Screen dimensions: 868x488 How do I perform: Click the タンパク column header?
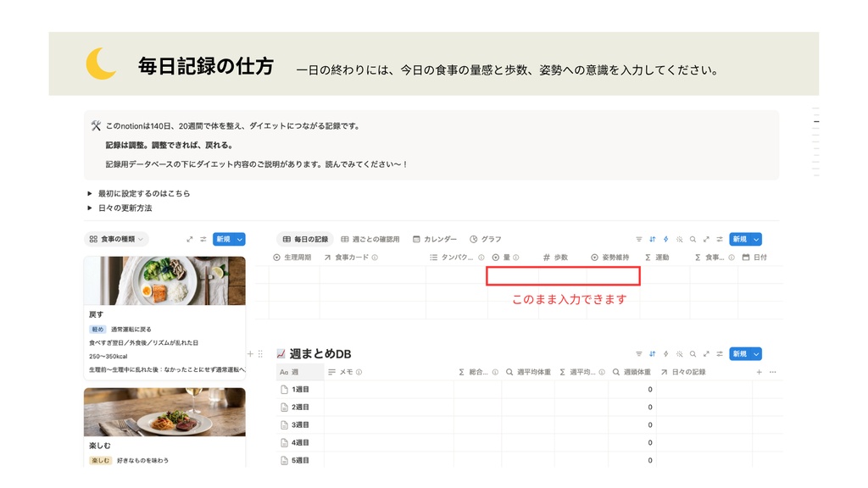pos(457,258)
